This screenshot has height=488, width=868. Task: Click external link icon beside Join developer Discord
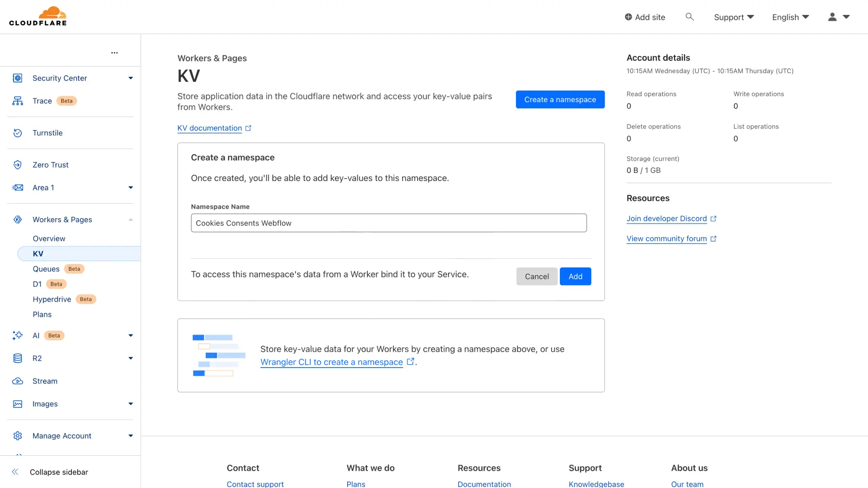tap(714, 219)
